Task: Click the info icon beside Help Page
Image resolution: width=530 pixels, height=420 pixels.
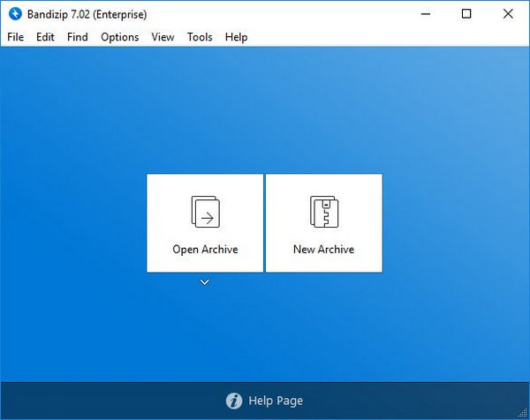Action: coord(234,401)
